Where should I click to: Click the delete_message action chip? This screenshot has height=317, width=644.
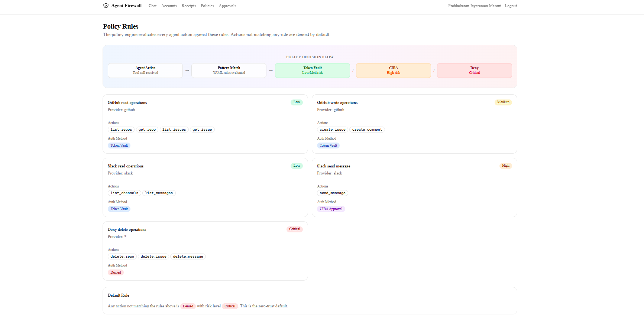(188, 256)
